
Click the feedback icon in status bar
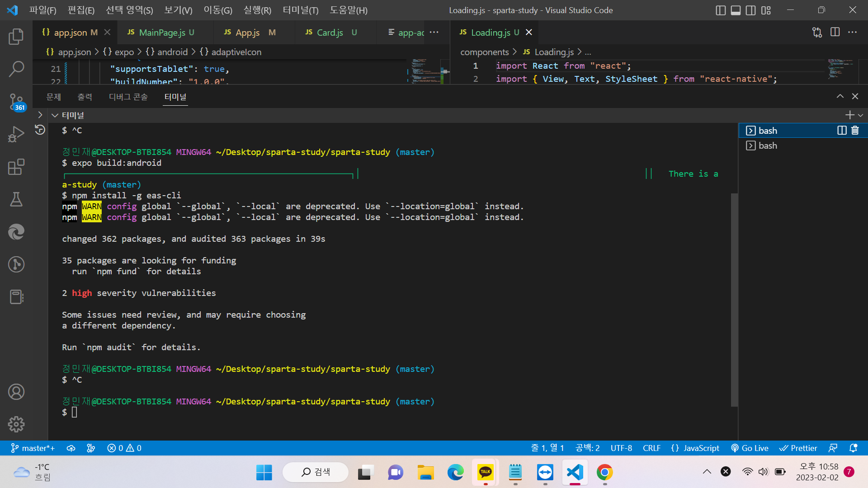833,448
